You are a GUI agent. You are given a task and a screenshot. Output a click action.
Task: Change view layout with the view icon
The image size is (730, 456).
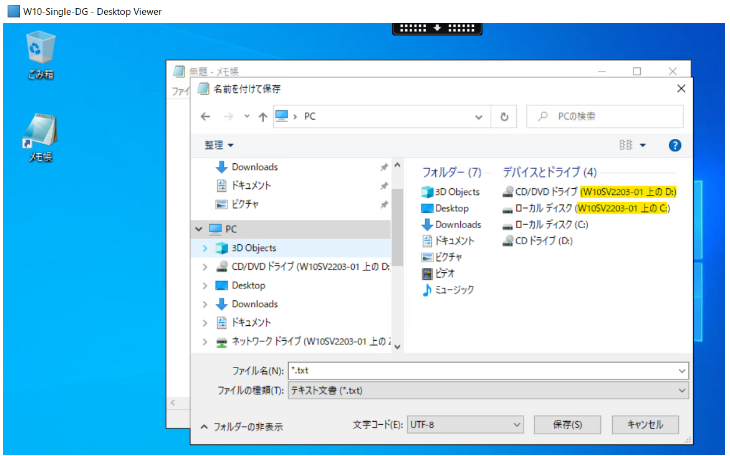pyautogui.click(x=625, y=145)
